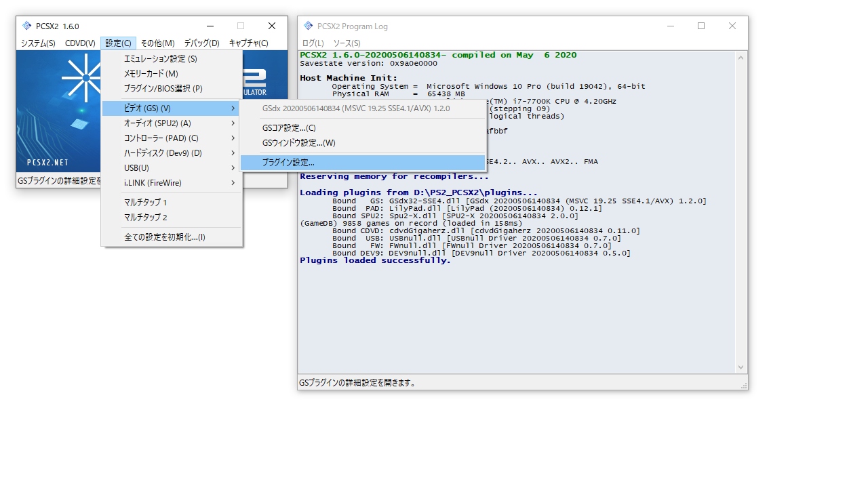Expand the ハードディスク (Dev9) (D) submenu
The height and width of the screenshot is (488, 868).
pyautogui.click(x=172, y=153)
